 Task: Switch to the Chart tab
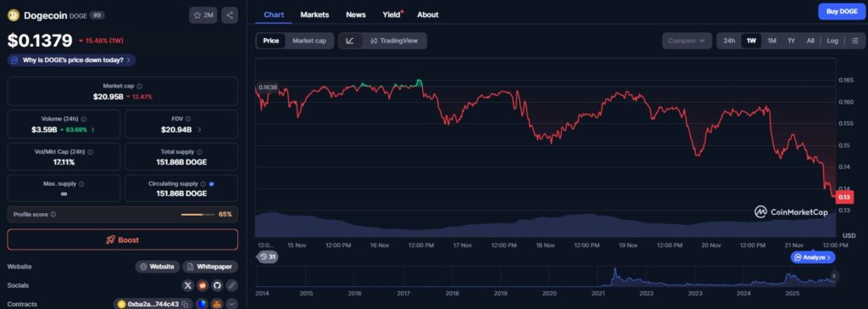tap(274, 14)
